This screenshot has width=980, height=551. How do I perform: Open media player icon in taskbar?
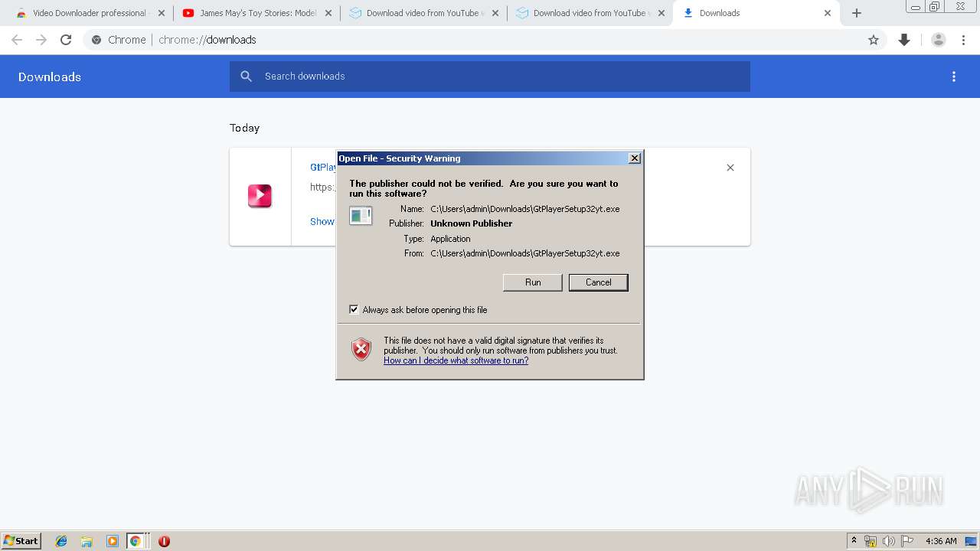pyautogui.click(x=112, y=541)
